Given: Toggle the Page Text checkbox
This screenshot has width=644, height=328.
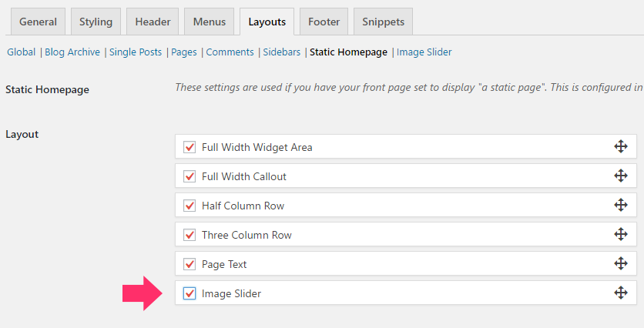Looking at the screenshot, I should [x=190, y=264].
